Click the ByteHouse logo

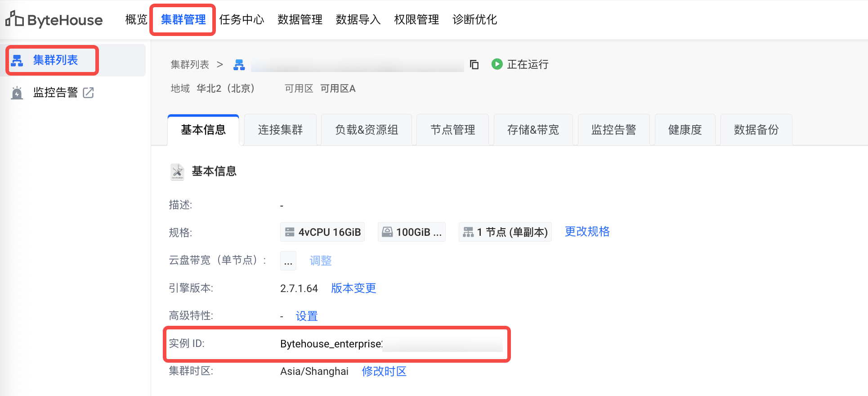click(54, 19)
